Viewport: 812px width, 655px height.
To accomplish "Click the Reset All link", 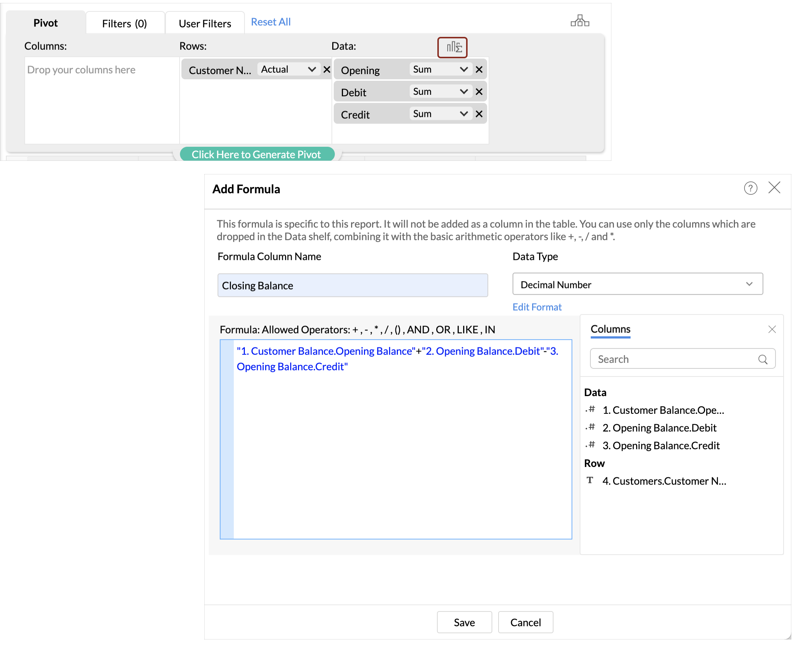I will [270, 22].
